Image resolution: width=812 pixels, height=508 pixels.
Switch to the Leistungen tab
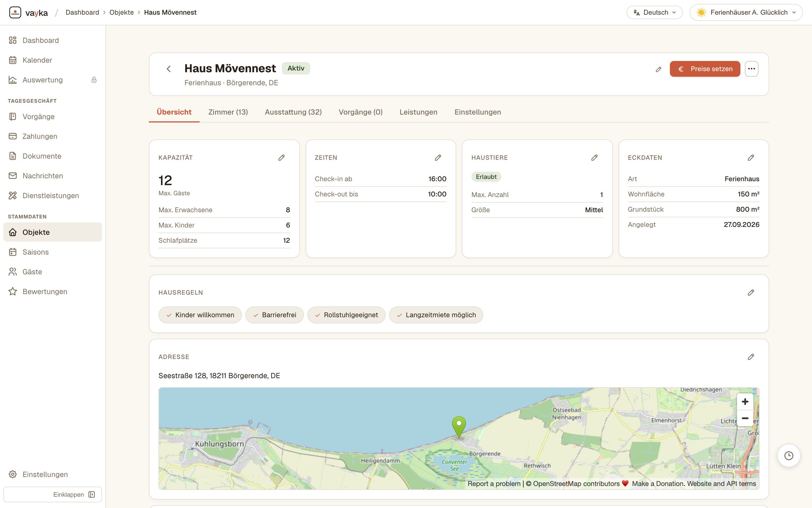point(418,112)
